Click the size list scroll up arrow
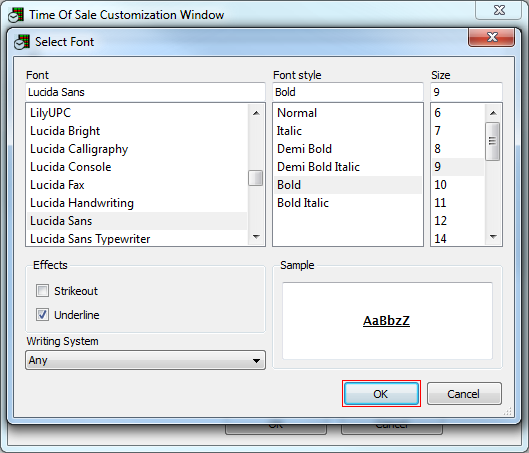The image size is (529, 453). (x=493, y=113)
